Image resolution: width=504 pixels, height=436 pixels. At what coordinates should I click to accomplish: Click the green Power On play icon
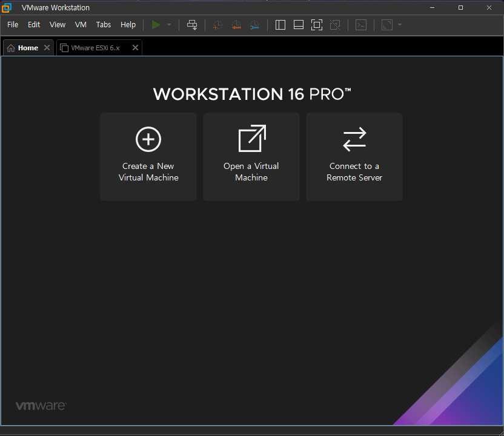[156, 25]
